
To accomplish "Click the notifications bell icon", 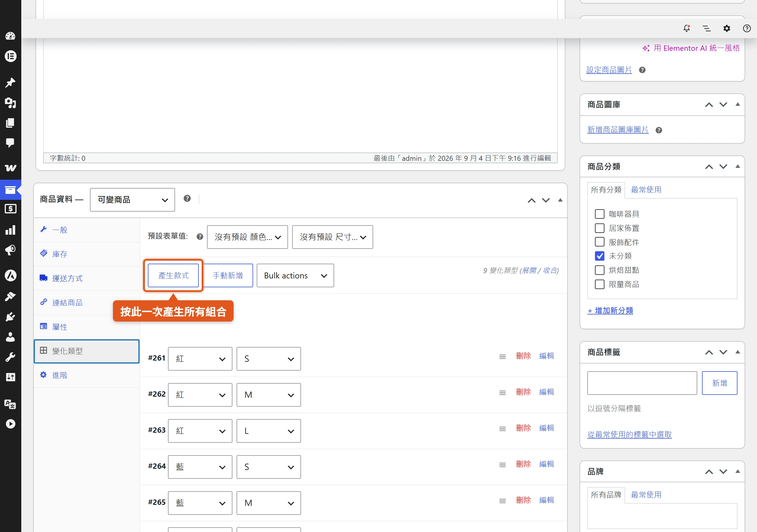I will coord(687,28).
